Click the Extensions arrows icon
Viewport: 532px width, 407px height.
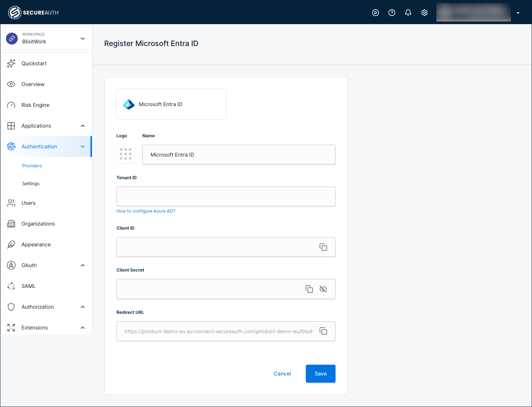click(x=11, y=328)
